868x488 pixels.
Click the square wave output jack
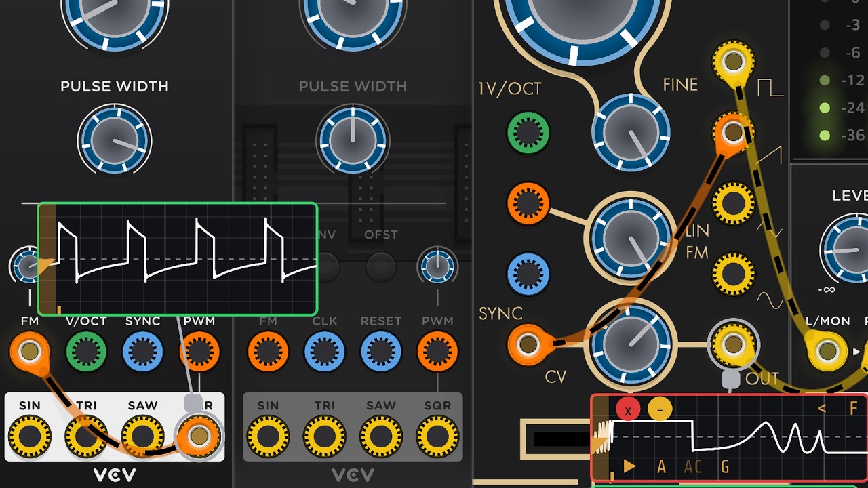click(733, 61)
